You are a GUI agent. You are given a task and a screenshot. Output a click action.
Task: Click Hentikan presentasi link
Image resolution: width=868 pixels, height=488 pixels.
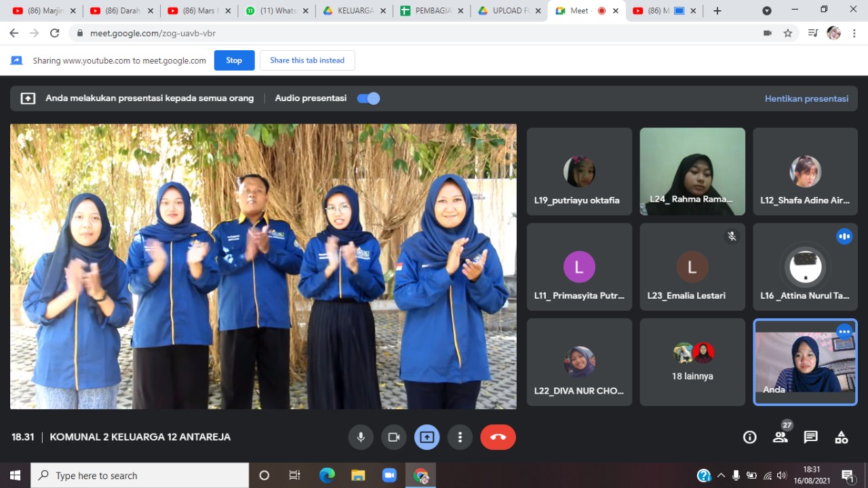[806, 98]
